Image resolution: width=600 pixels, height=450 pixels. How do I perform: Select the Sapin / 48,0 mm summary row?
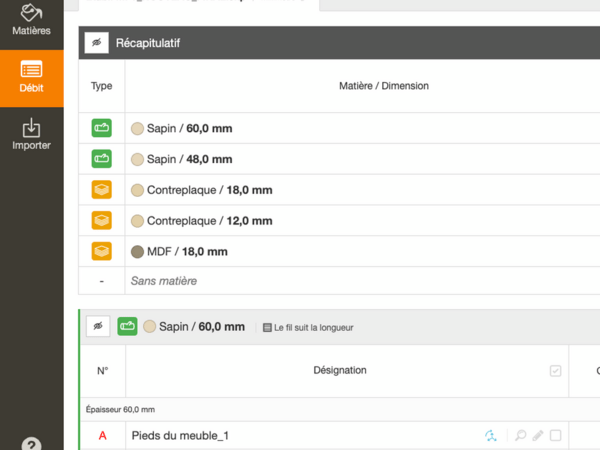point(181,159)
